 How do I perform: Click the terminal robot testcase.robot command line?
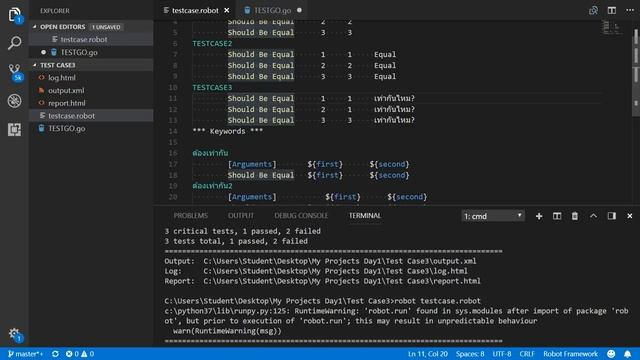322,301
